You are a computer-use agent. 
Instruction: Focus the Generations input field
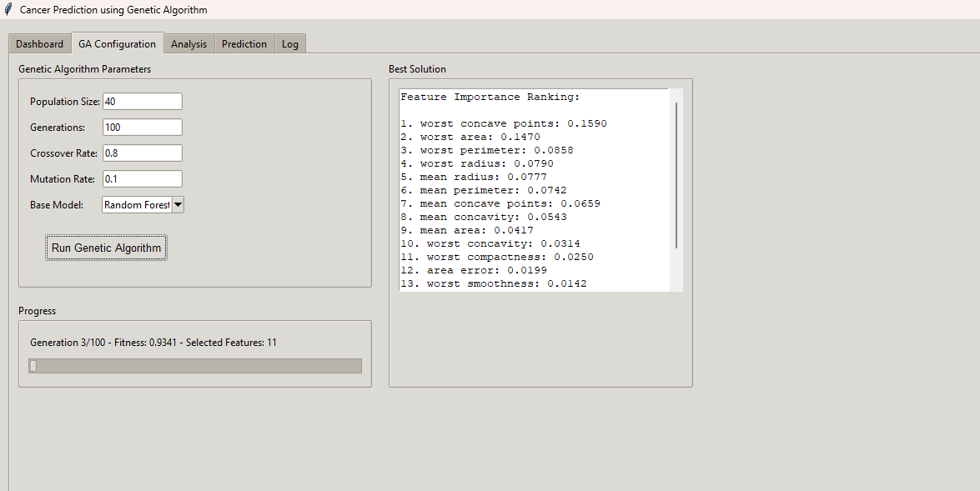142,128
